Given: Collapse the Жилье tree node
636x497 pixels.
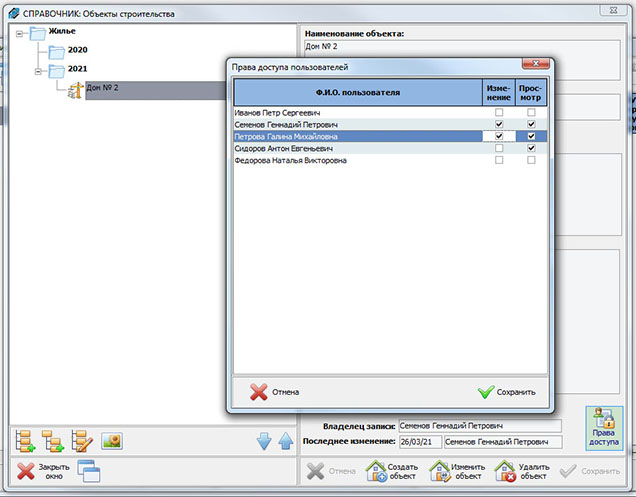Looking at the screenshot, I should pos(20,32).
